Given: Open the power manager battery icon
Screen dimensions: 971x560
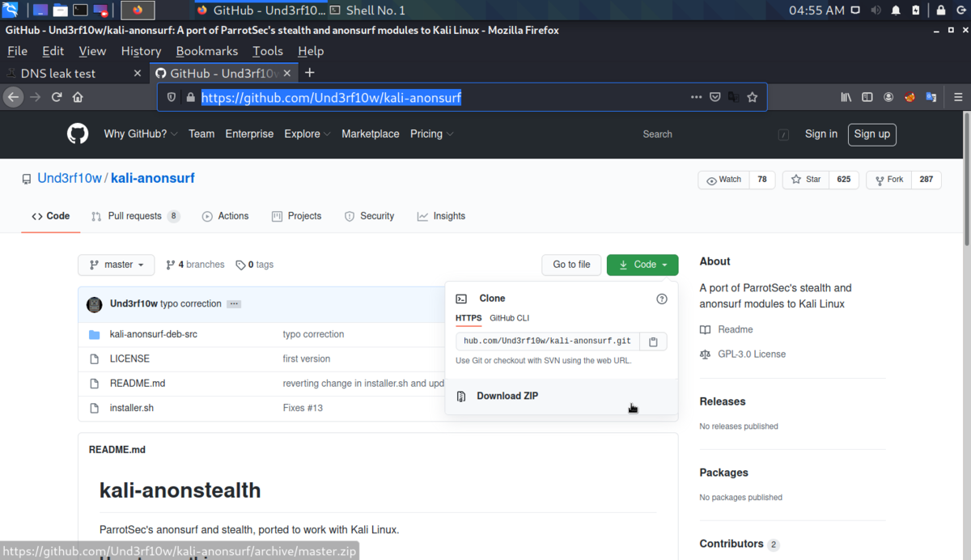Looking at the screenshot, I should pos(915,11).
